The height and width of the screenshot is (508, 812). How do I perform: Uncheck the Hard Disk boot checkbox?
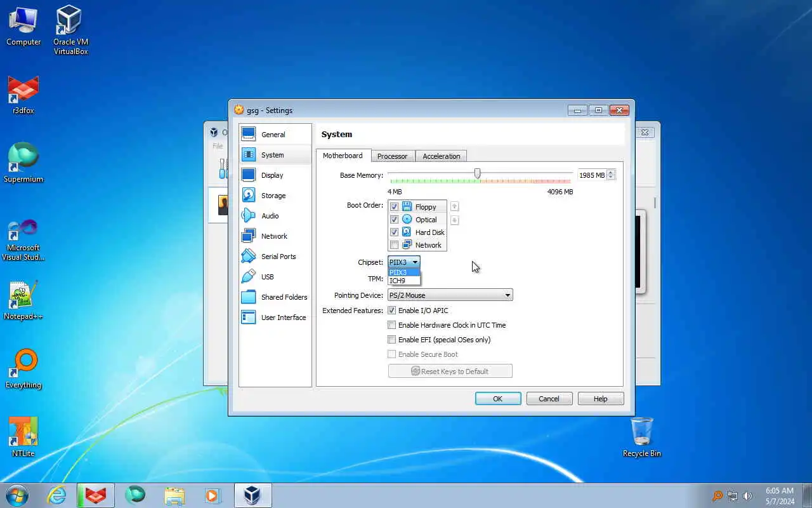tap(394, 232)
